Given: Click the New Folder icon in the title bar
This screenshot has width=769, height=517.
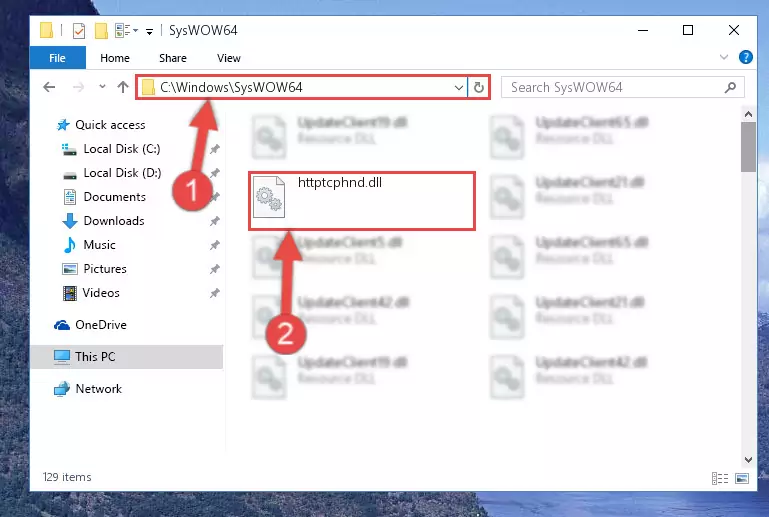Looking at the screenshot, I should click(x=101, y=31).
